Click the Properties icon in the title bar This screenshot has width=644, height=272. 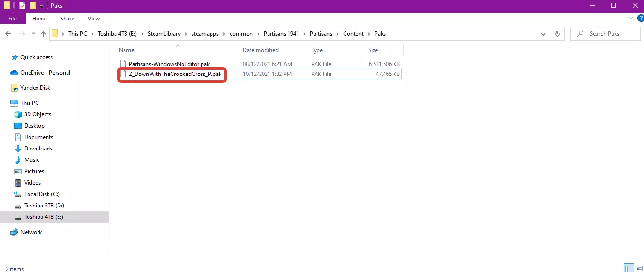(22, 6)
